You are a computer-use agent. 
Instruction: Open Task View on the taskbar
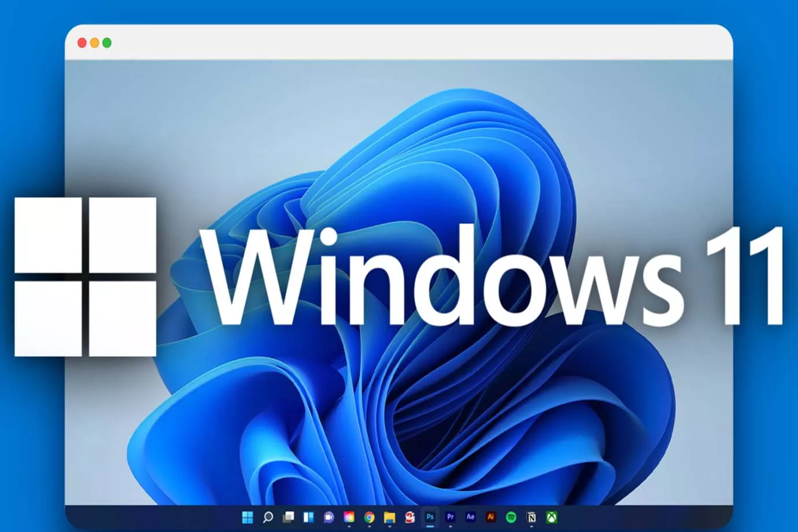pos(288,517)
